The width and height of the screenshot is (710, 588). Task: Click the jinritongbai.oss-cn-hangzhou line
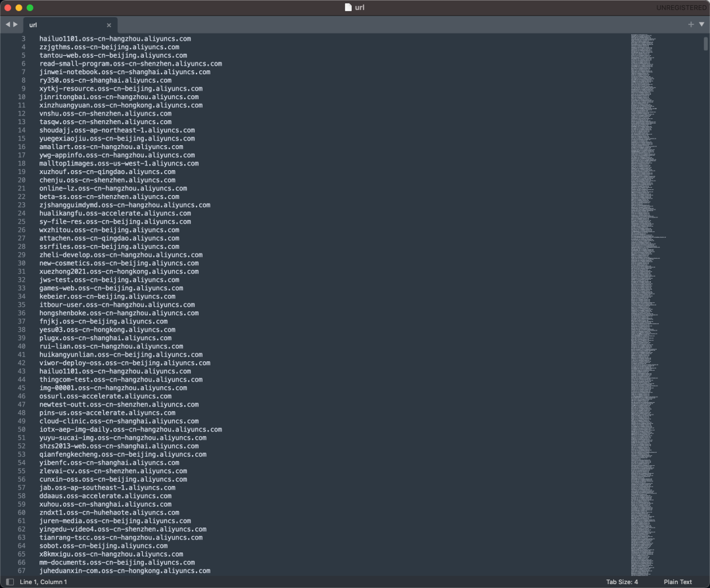(119, 97)
